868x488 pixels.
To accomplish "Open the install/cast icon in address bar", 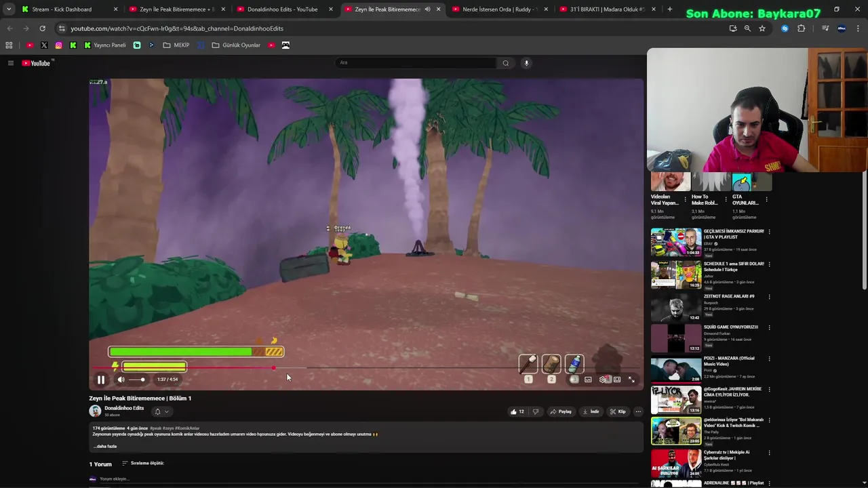I will 733,28.
